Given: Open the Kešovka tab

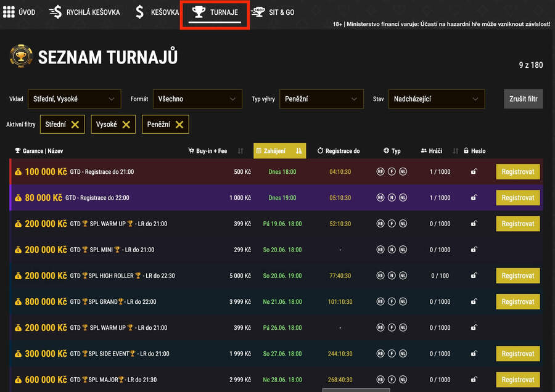Looking at the screenshot, I should [x=157, y=12].
